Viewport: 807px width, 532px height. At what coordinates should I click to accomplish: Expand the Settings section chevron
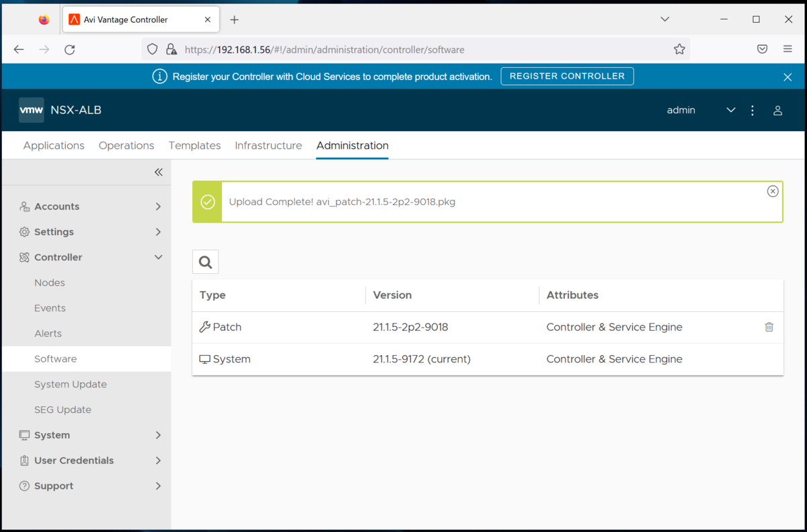[x=158, y=232]
